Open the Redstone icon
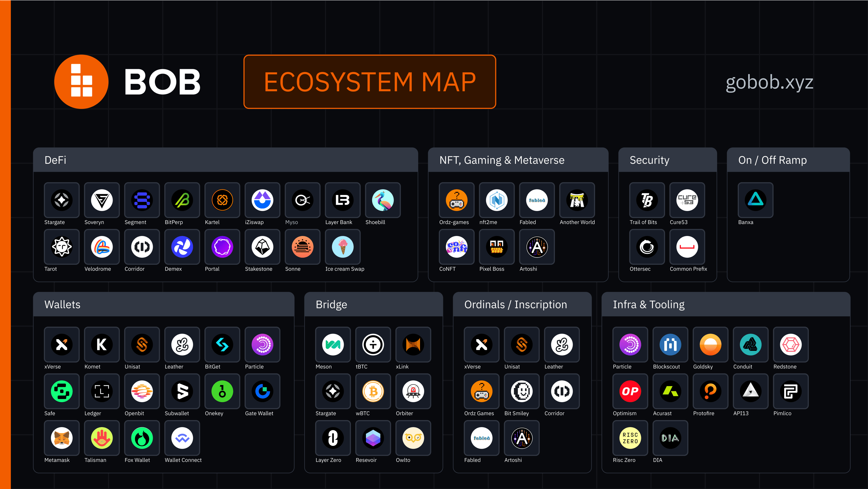Viewport: 868px width, 489px height. tap(790, 344)
